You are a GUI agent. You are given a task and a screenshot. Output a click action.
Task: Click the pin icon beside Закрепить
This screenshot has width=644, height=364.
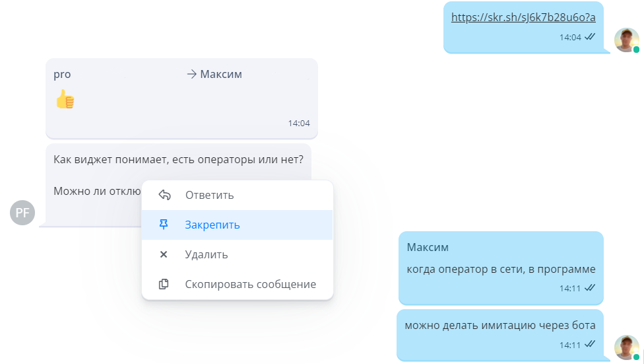[164, 225]
